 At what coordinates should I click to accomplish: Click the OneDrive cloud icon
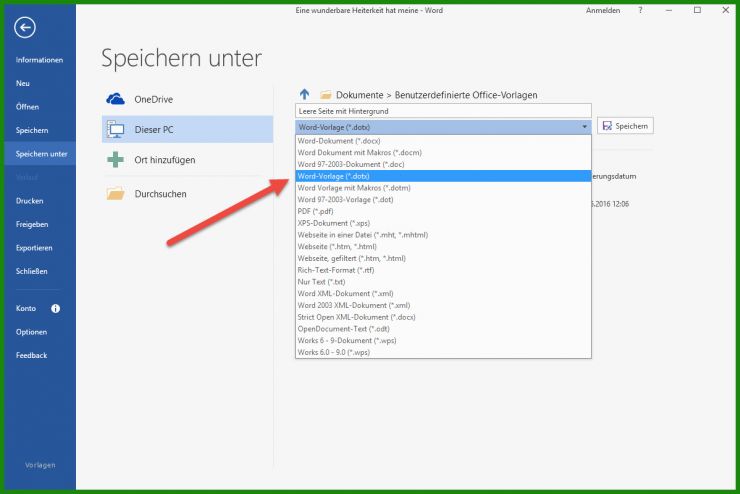point(115,99)
